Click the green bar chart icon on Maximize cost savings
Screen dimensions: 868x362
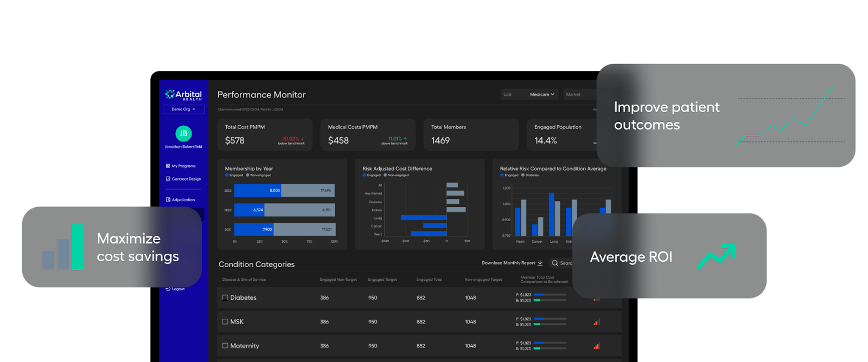[63, 247]
